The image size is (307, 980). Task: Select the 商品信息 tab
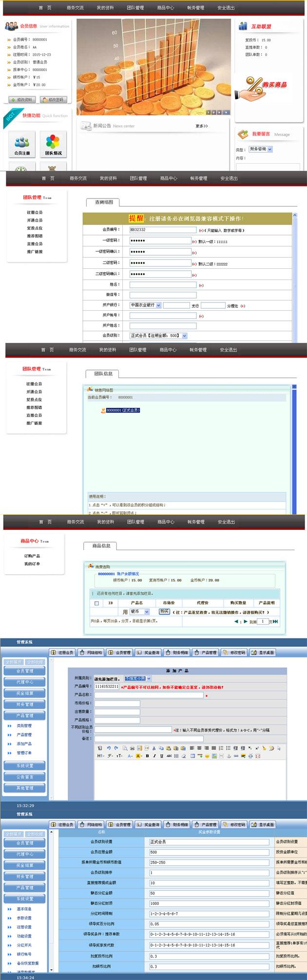pyautogui.click(x=101, y=545)
